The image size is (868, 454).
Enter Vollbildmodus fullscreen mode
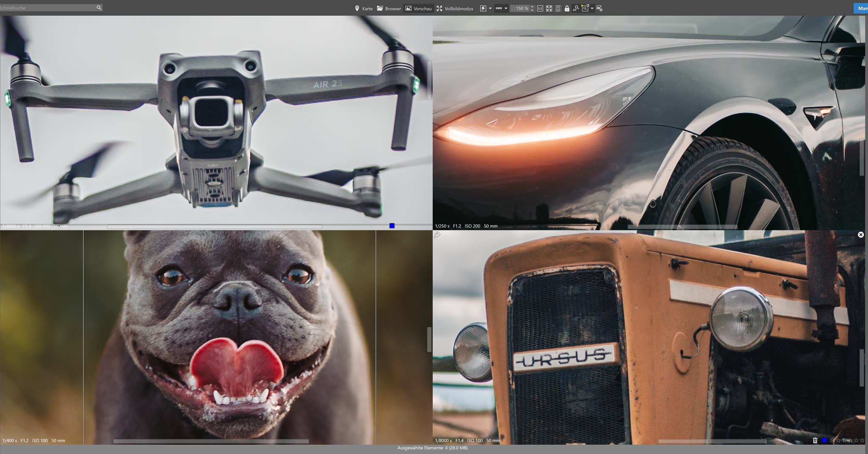[x=455, y=8]
